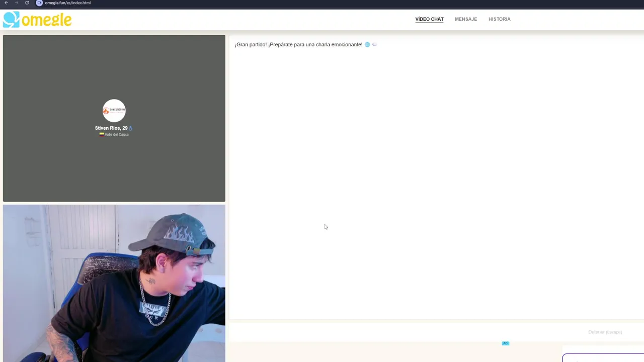Open the MENSAJE tab
This screenshot has height=362, width=644.
pyautogui.click(x=466, y=19)
